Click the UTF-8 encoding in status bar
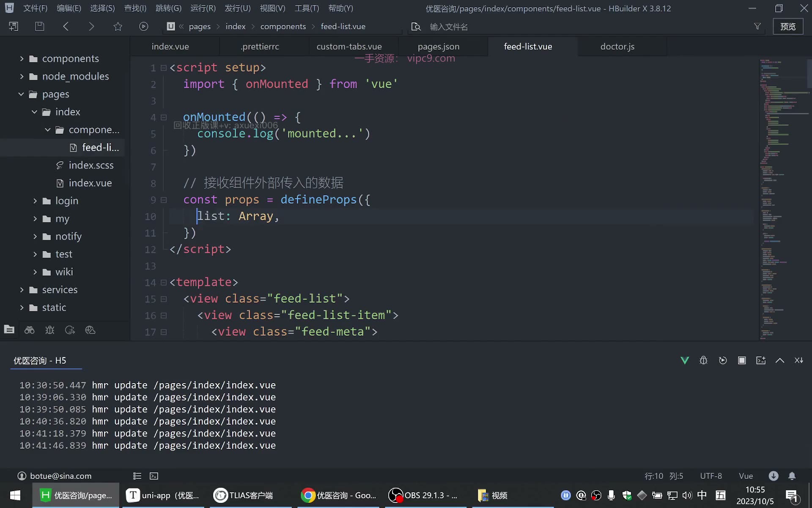 pyautogui.click(x=711, y=476)
